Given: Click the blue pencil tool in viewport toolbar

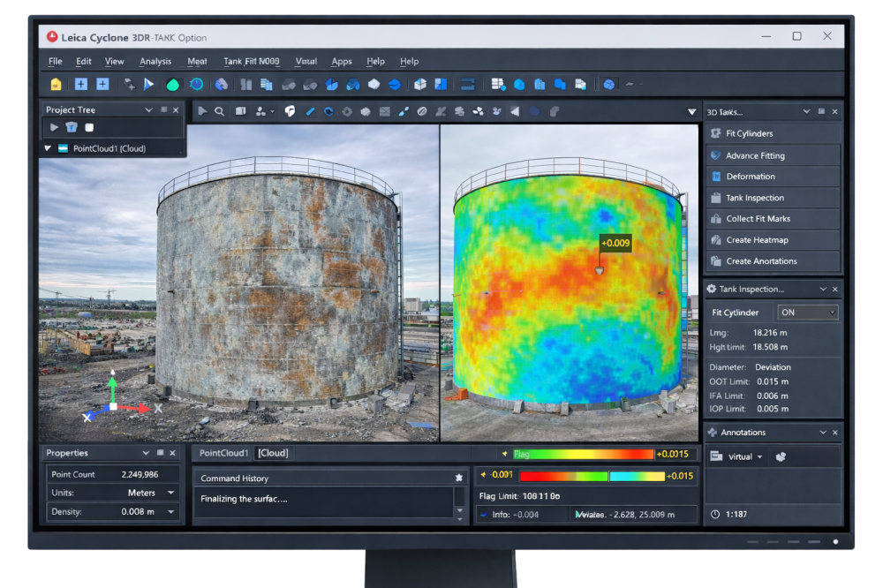Looking at the screenshot, I should pyautogui.click(x=310, y=111).
